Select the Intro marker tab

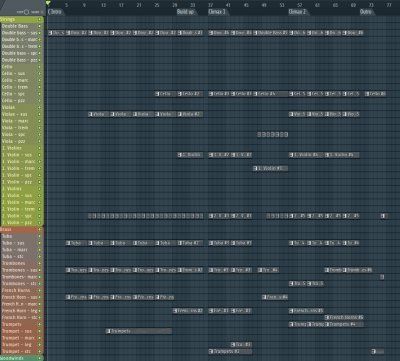point(55,12)
